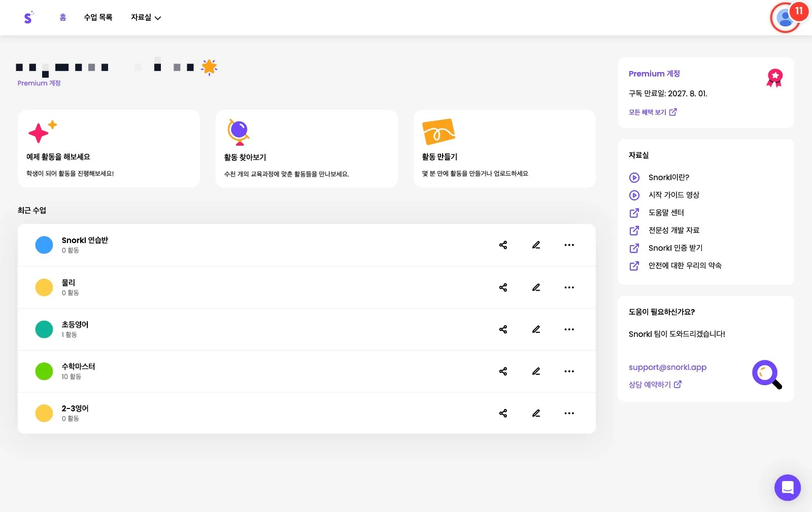The width and height of the screenshot is (812, 512).
Task: Edit the 수학마스터 class
Action: pyautogui.click(x=536, y=371)
